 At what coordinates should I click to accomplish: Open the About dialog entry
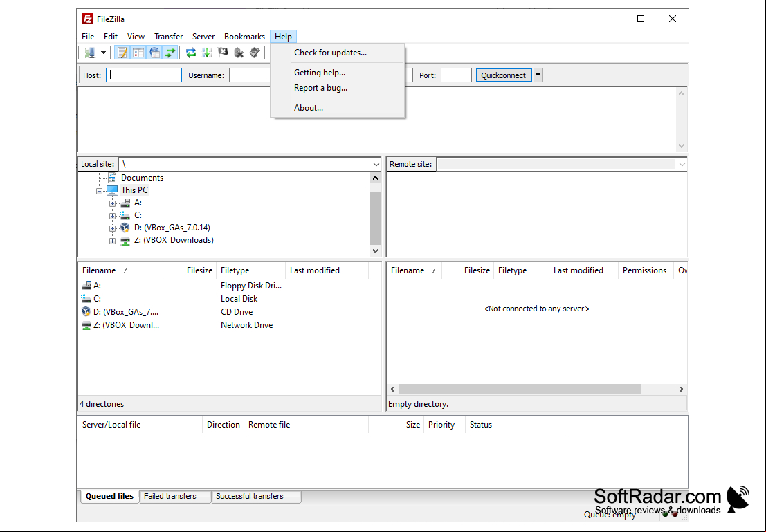[337, 108]
